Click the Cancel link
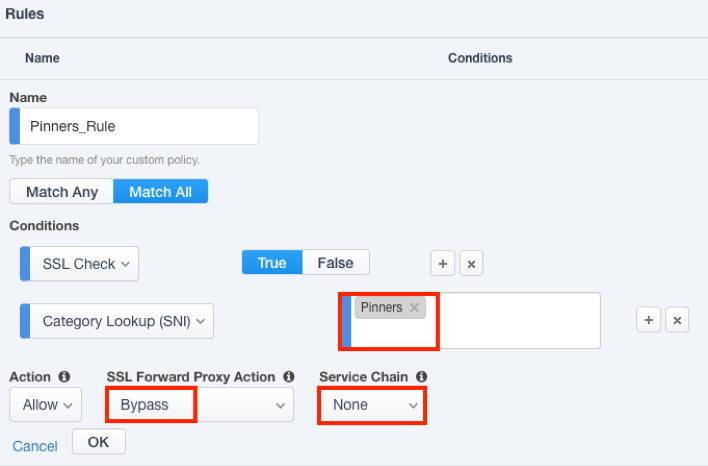 pyautogui.click(x=34, y=446)
